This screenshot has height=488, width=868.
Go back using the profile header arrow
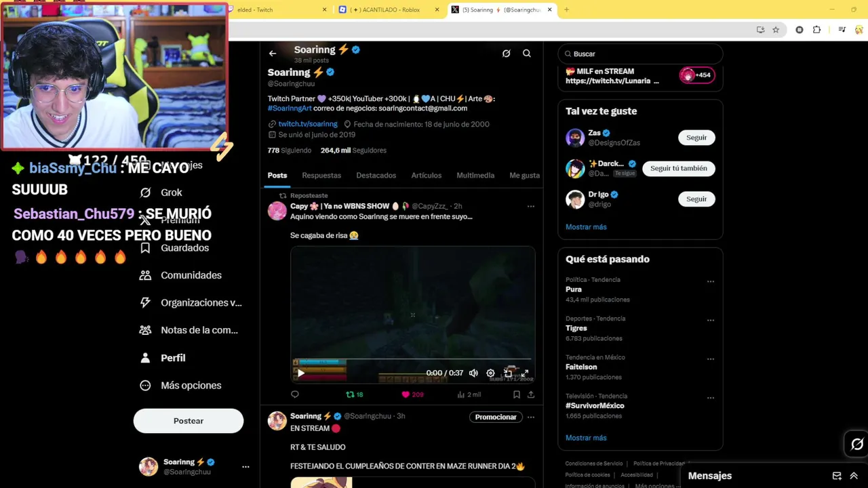(x=273, y=54)
